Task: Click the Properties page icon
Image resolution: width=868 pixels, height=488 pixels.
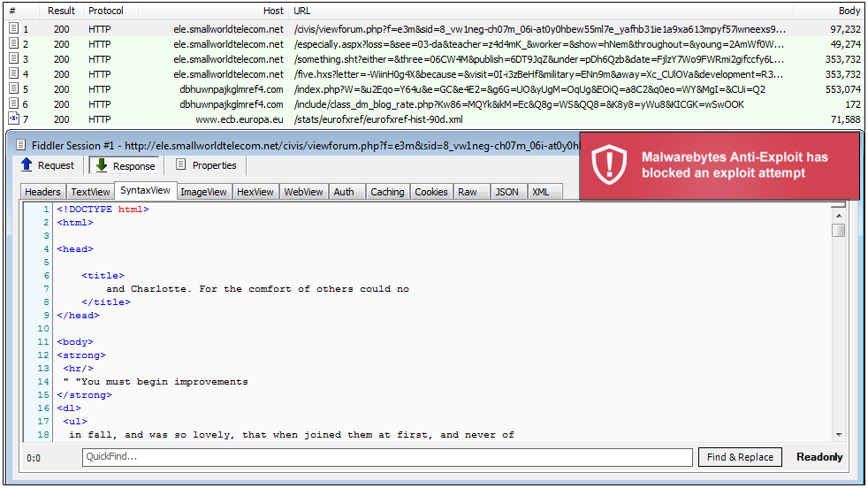Action: [x=180, y=165]
